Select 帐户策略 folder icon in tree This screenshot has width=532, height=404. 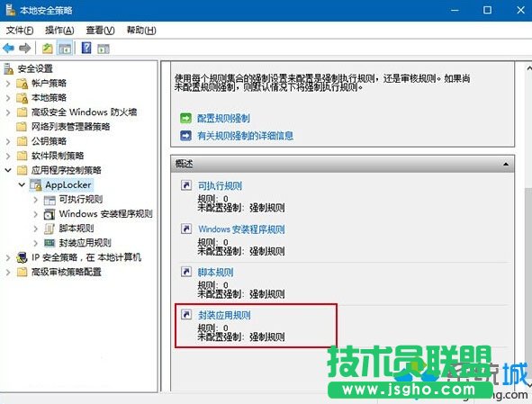(22, 84)
